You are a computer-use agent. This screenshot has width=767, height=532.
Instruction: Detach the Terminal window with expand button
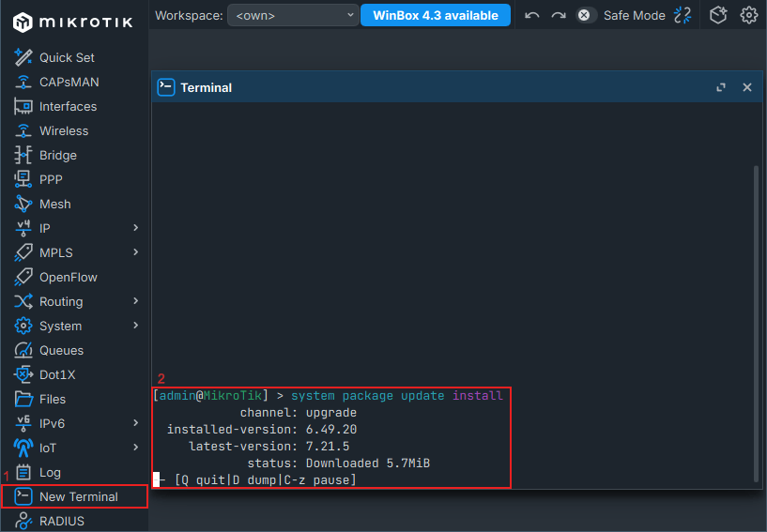721,87
